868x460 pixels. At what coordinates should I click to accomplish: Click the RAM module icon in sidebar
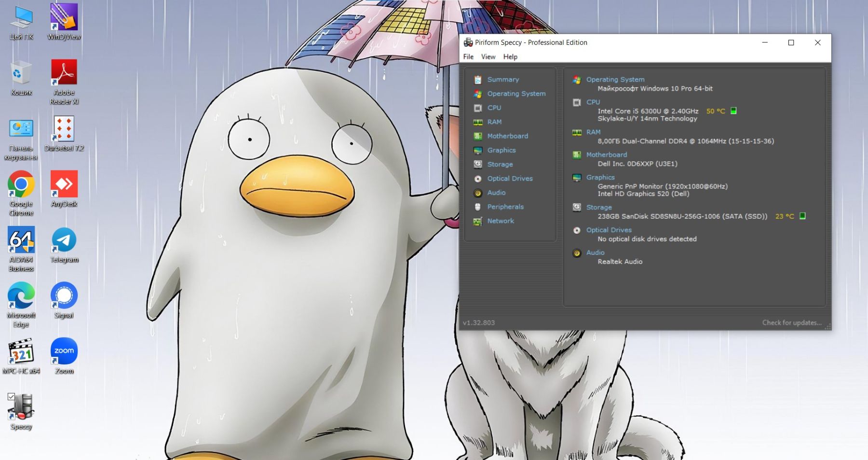tap(478, 122)
